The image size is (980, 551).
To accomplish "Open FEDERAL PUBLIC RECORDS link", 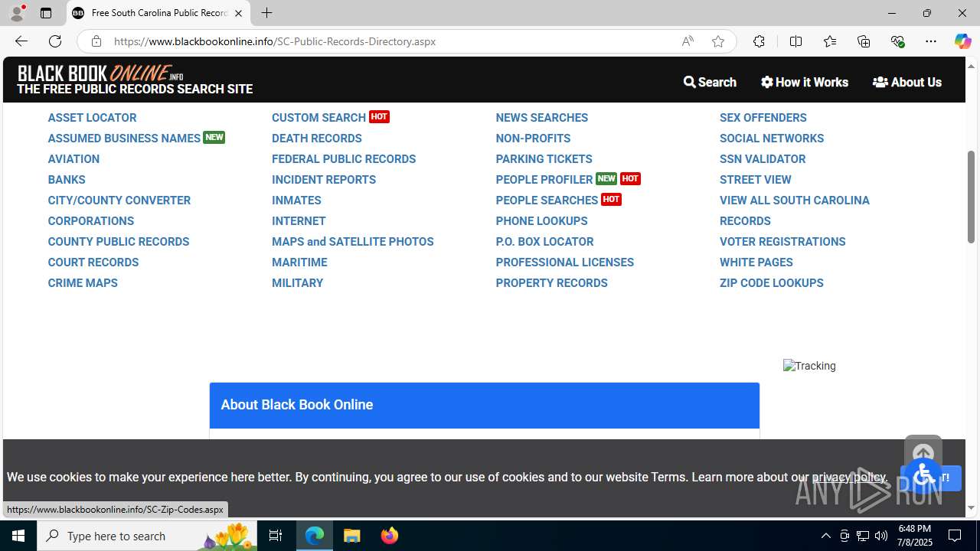I will click(344, 159).
